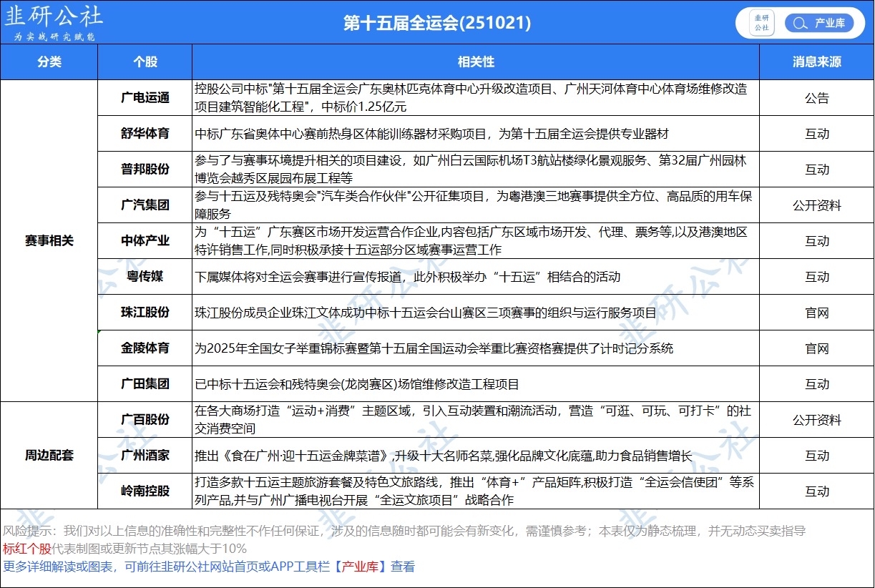Select the 广汽集团 stock cell
The image size is (875, 588).
coord(145,205)
